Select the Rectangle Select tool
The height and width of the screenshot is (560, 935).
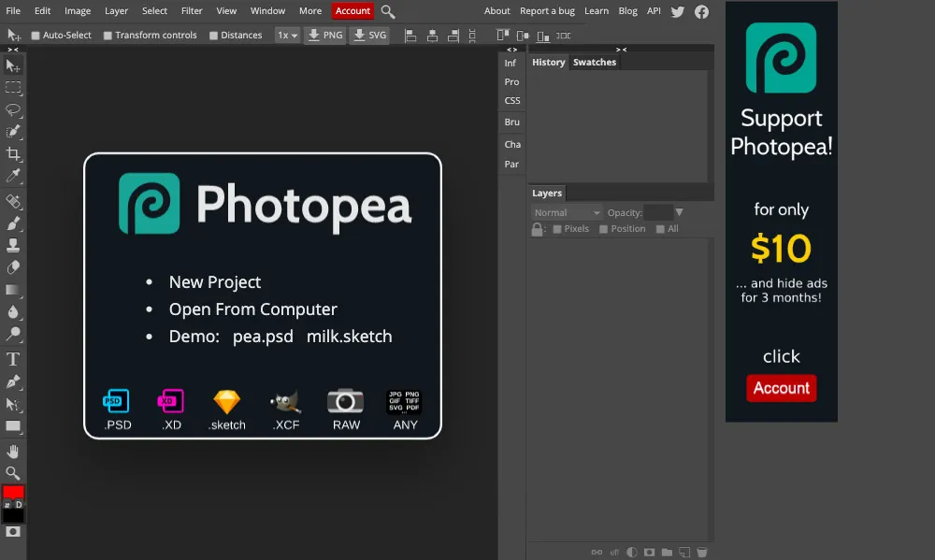pos(13,88)
